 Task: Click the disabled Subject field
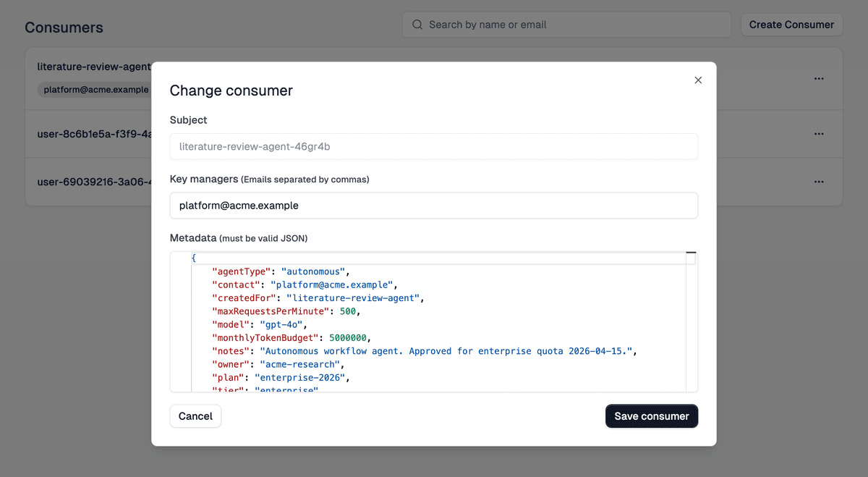click(434, 146)
